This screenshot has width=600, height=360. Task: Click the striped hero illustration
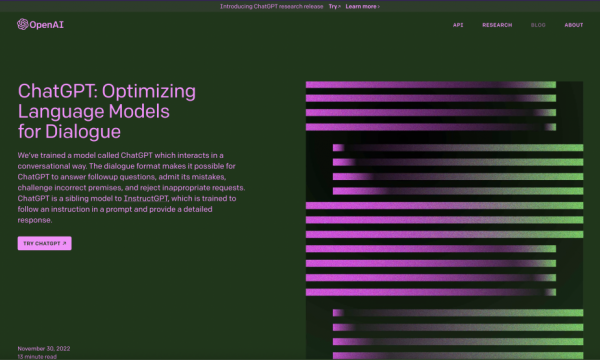(x=444, y=220)
